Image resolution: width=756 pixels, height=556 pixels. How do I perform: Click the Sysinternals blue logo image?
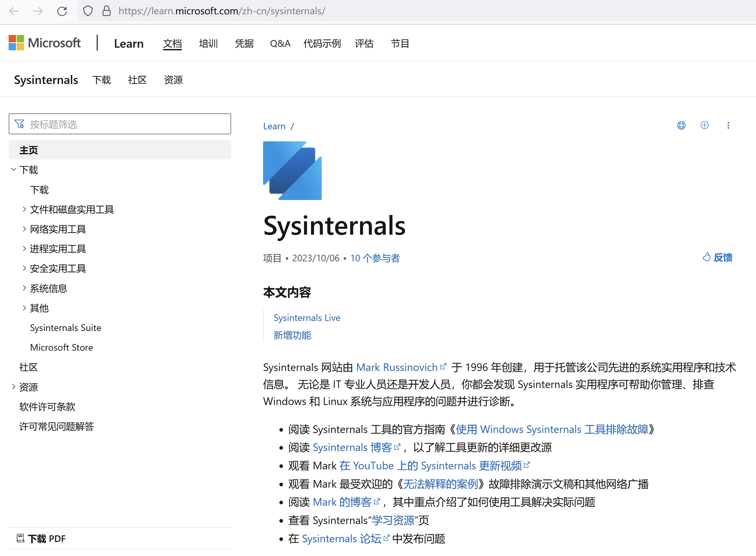coord(292,170)
